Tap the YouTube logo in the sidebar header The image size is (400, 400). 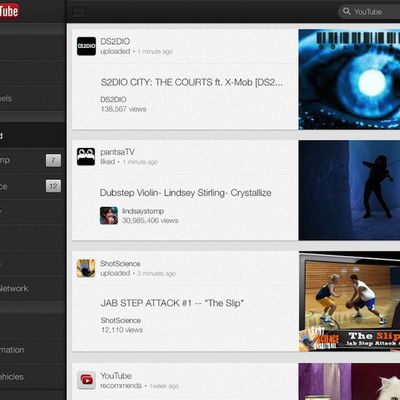pos(9,12)
